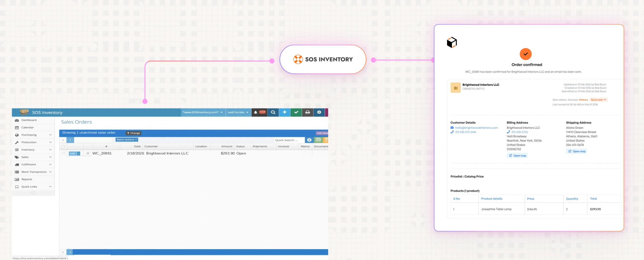
Task: Click the Edit button for WC_20881
Action: (x=72, y=153)
